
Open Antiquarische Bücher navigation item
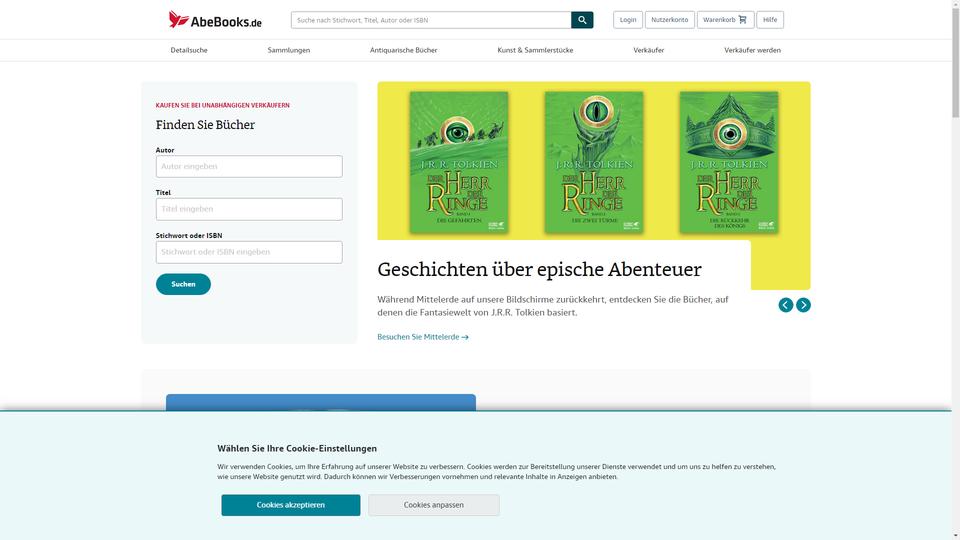tap(403, 50)
